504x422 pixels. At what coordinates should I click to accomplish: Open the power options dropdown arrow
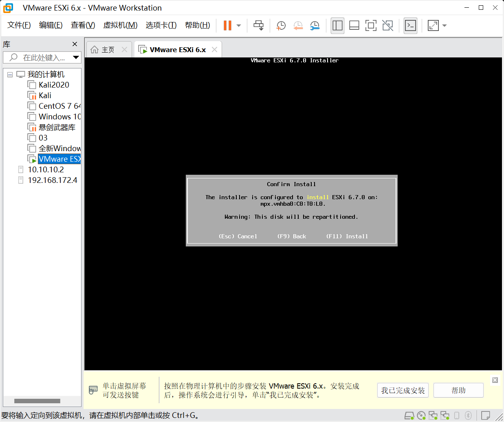click(x=239, y=26)
